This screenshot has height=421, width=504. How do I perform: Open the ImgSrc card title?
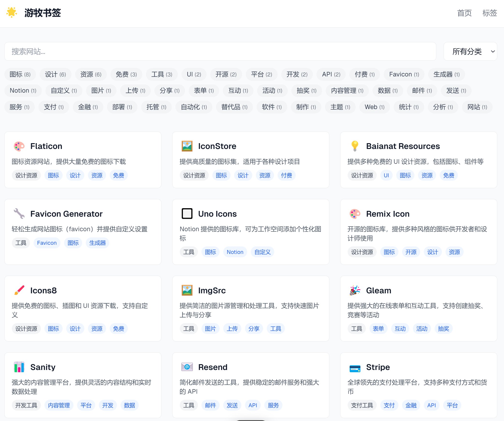pyautogui.click(x=212, y=290)
